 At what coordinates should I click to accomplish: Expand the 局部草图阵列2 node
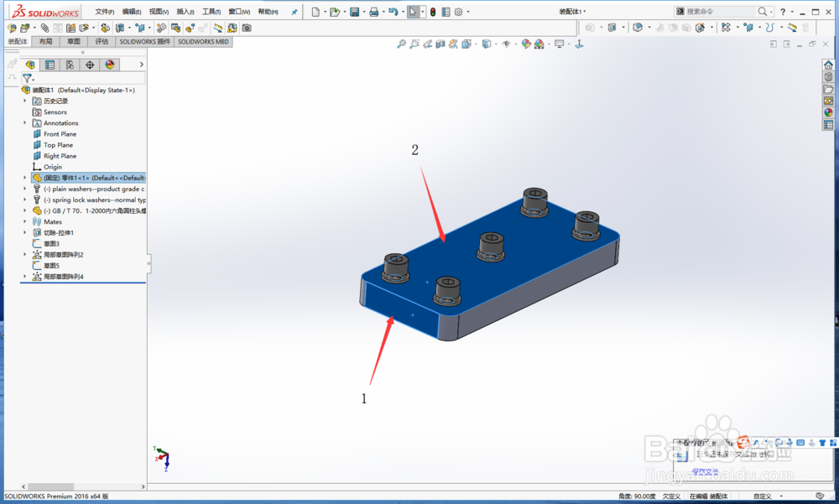click(x=24, y=254)
